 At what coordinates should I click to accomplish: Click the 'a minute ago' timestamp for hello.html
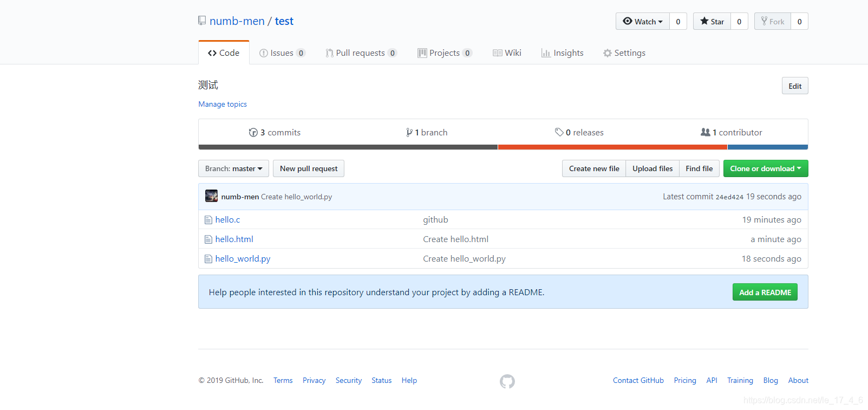tap(776, 239)
